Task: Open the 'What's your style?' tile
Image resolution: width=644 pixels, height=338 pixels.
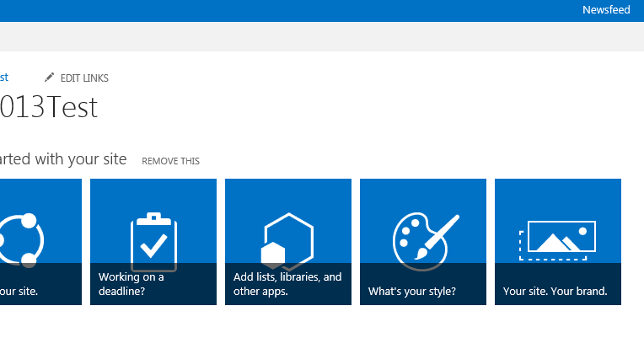Action: click(x=423, y=242)
